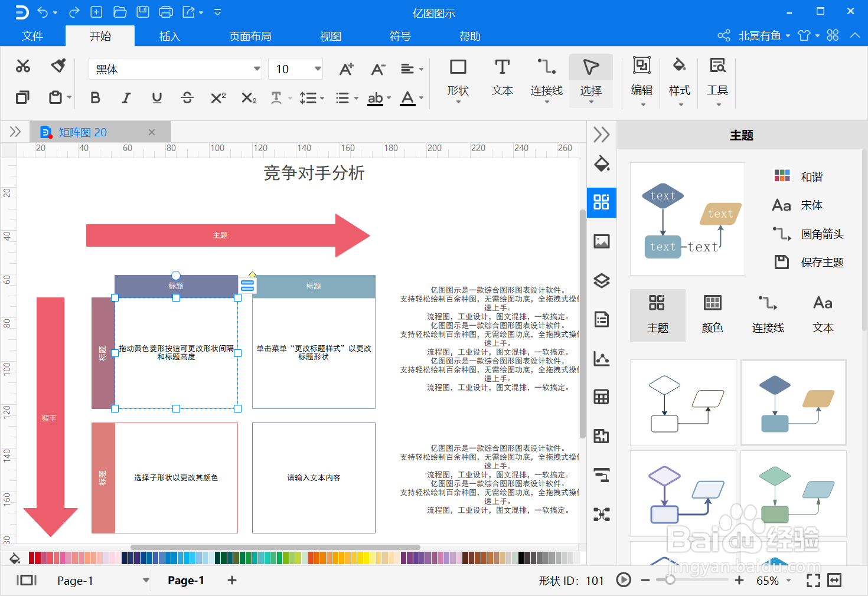The image size is (868, 596).
Task: Toggle strikethrough formatting
Action: click(x=187, y=98)
